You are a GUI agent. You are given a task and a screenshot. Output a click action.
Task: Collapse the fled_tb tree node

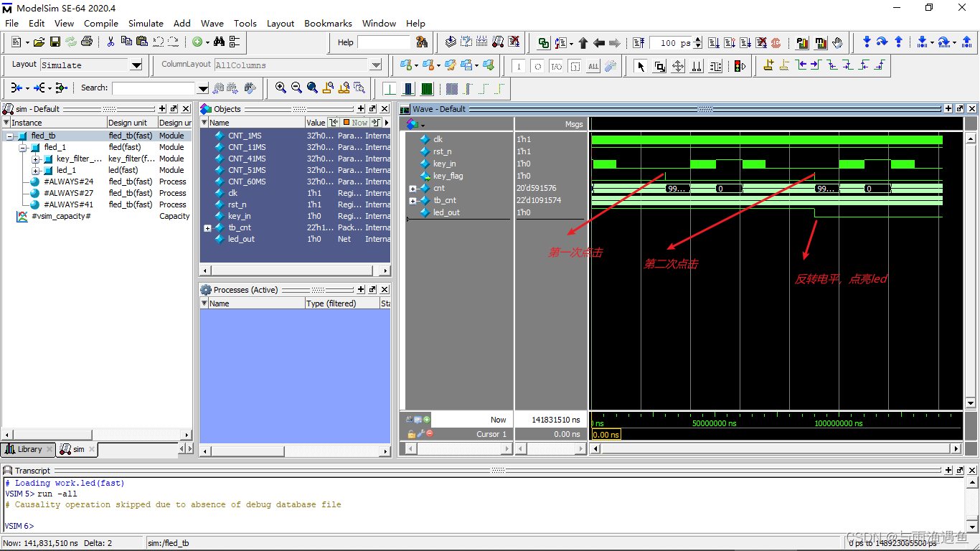pyautogui.click(x=10, y=136)
